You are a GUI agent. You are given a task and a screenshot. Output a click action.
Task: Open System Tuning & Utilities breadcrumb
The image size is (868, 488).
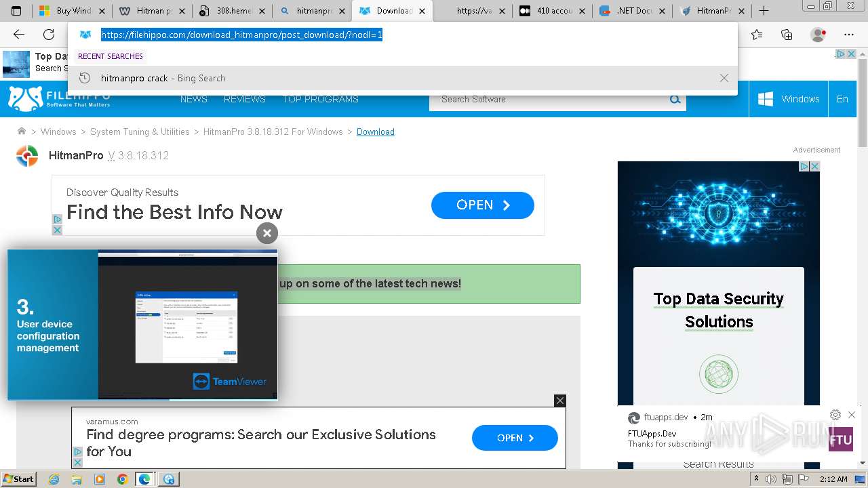[x=140, y=132]
